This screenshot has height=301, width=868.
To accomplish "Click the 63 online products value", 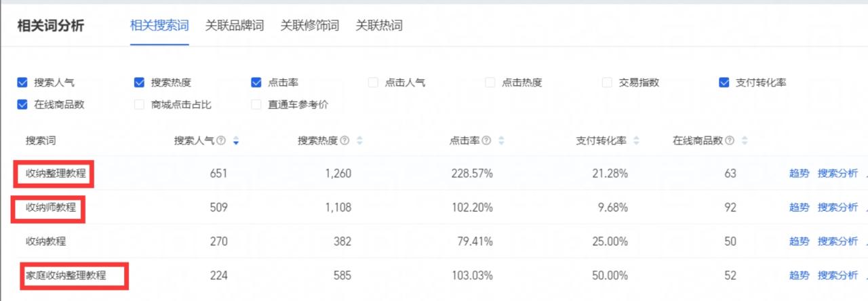I will pyautogui.click(x=730, y=174).
